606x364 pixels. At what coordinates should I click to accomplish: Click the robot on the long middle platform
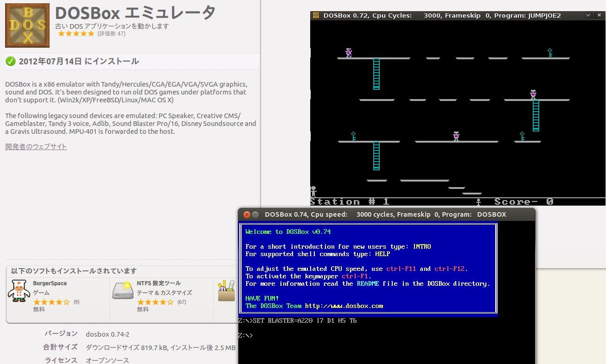click(x=456, y=136)
